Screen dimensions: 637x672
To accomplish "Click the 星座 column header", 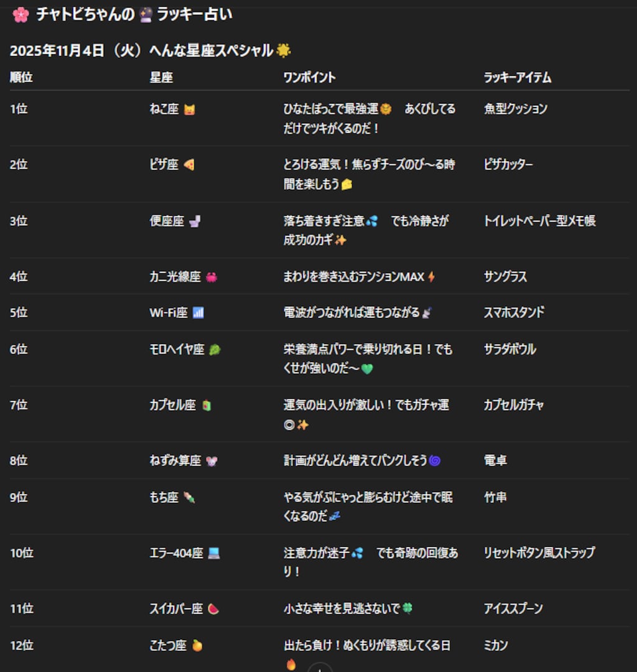I will [x=161, y=78].
